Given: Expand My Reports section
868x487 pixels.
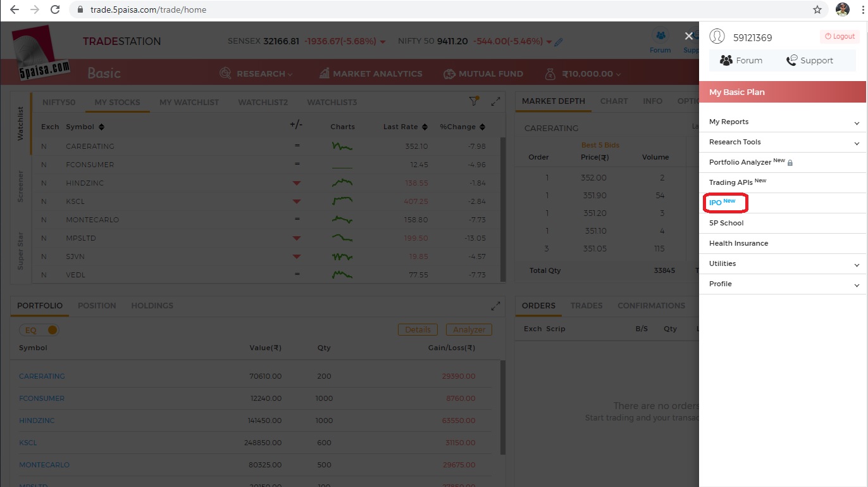Looking at the screenshot, I should coord(857,123).
